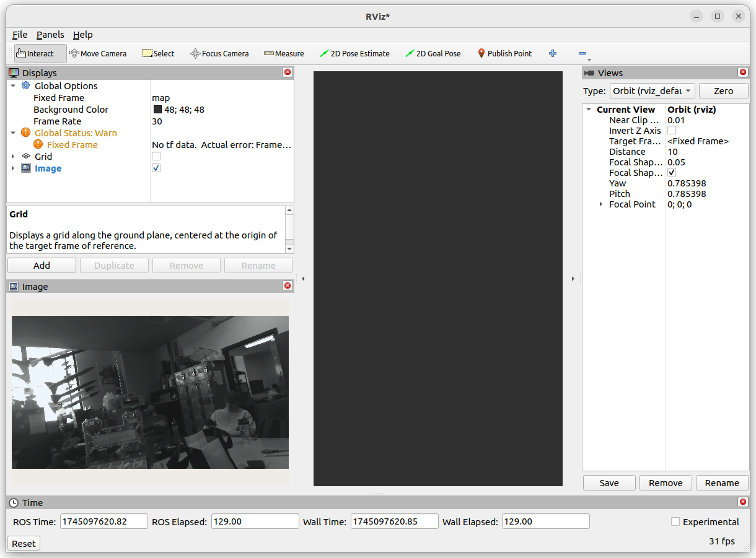
Task: Click the Add display button
Action: click(x=42, y=266)
